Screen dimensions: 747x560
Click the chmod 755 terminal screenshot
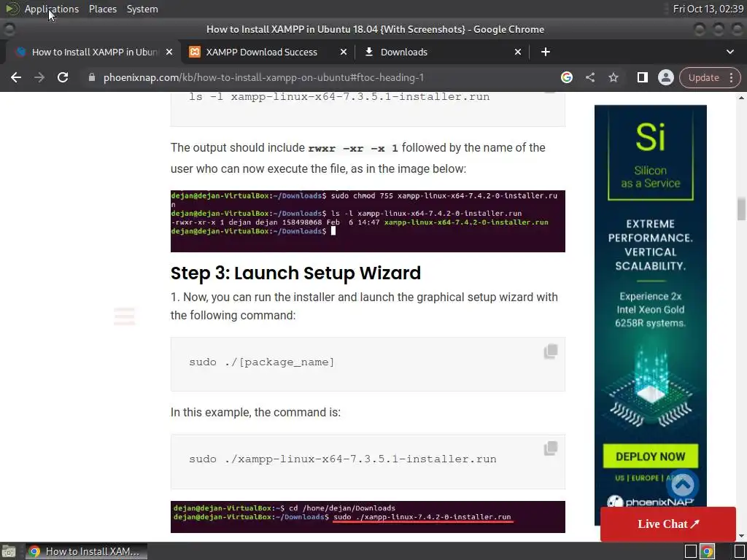point(368,221)
